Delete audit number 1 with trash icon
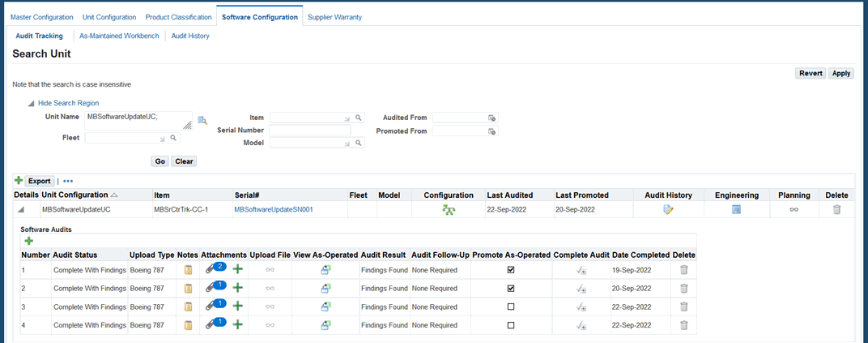Image resolution: width=868 pixels, height=343 pixels. click(684, 270)
